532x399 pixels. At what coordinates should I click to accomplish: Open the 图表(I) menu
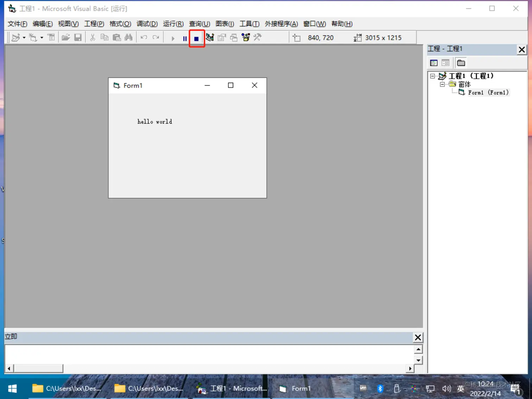pos(225,24)
